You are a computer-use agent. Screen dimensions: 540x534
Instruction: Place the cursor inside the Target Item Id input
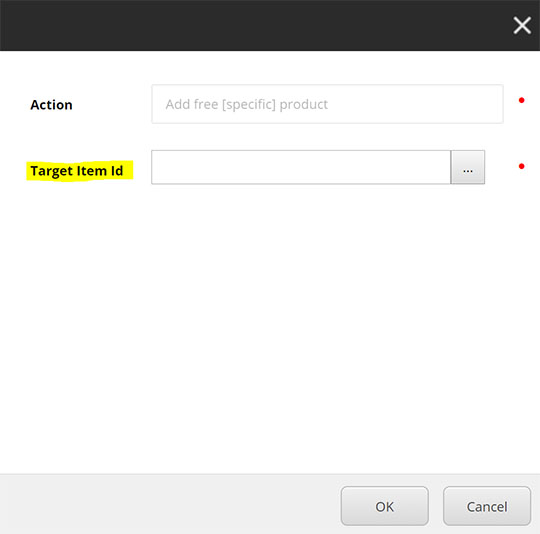coord(301,167)
